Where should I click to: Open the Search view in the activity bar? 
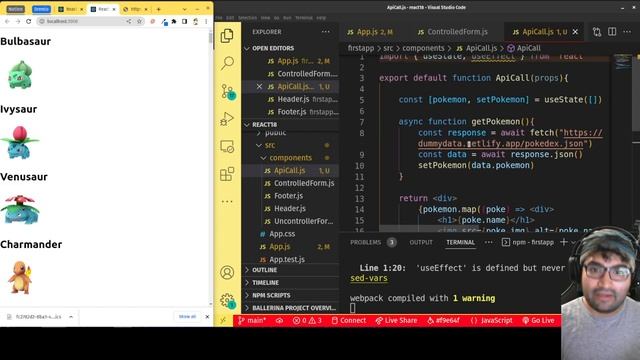tap(227, 63)
